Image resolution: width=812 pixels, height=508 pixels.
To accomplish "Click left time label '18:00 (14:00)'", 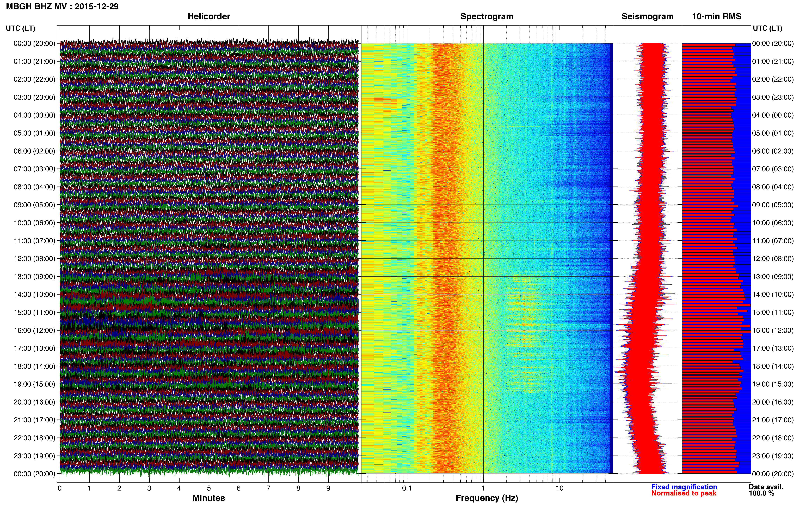I will (34, 366).
